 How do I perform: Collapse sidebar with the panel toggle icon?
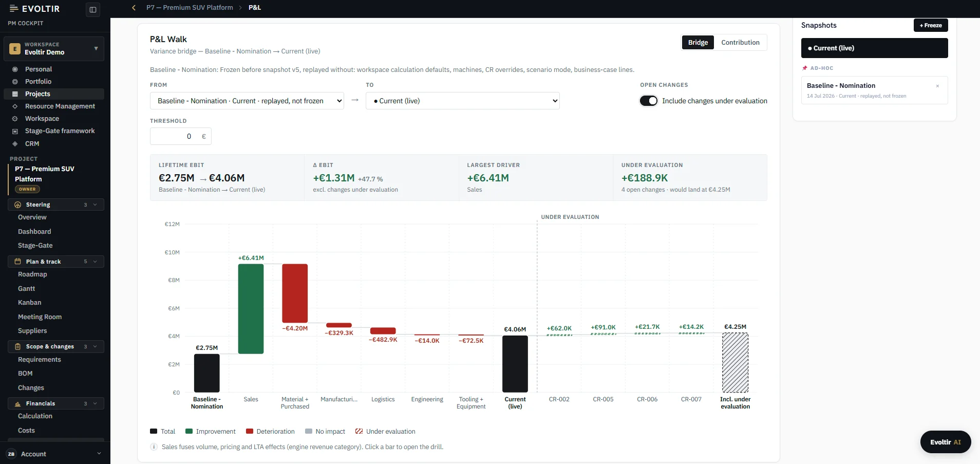93,9
